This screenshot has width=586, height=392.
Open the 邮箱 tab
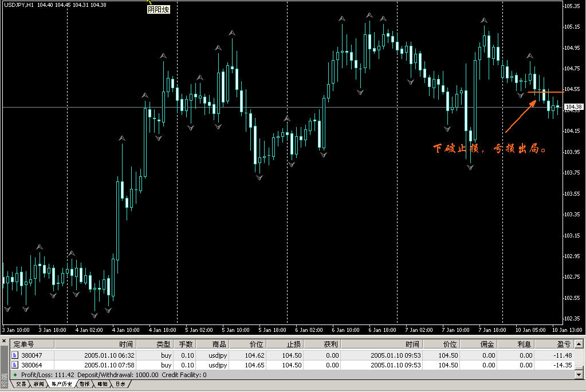point(103,384)
